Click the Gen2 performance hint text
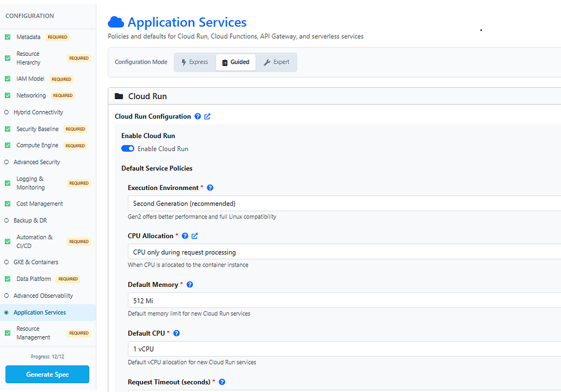 pyautogui.click(x=202, y=217)
